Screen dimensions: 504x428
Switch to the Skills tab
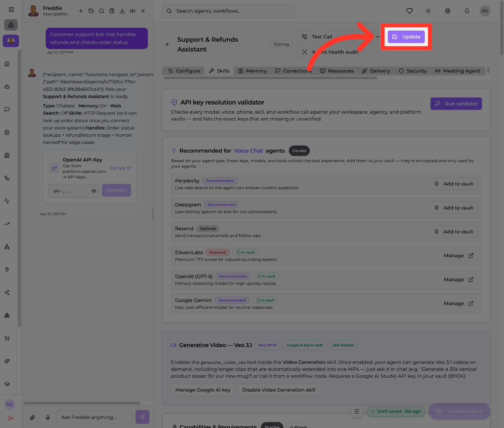[219, 71]
